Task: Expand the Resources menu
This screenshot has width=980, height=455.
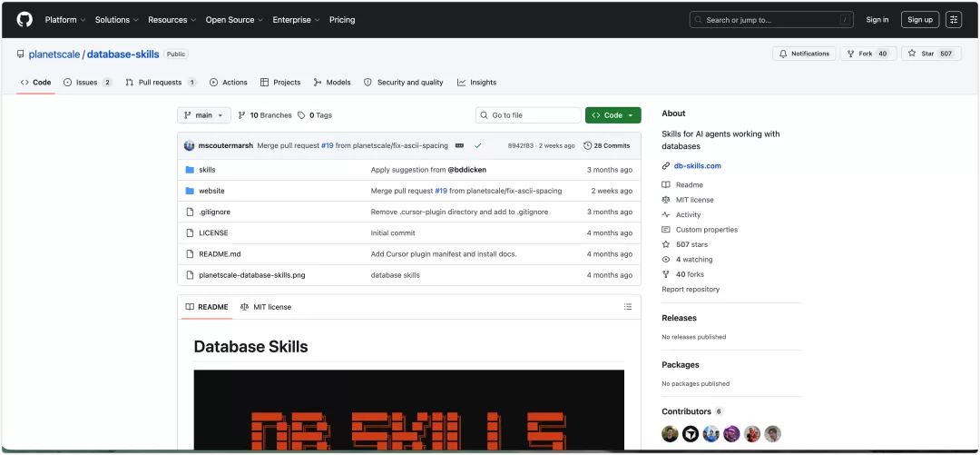Action: (x=171, y=20)
